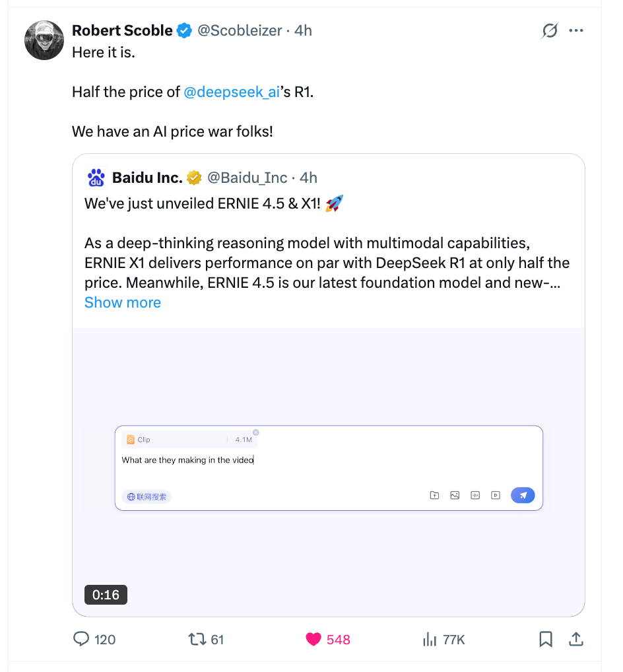Viewport: 623px width, 672px height.
Task: Click the Robert Scoble display name
Action: point(122,30)
